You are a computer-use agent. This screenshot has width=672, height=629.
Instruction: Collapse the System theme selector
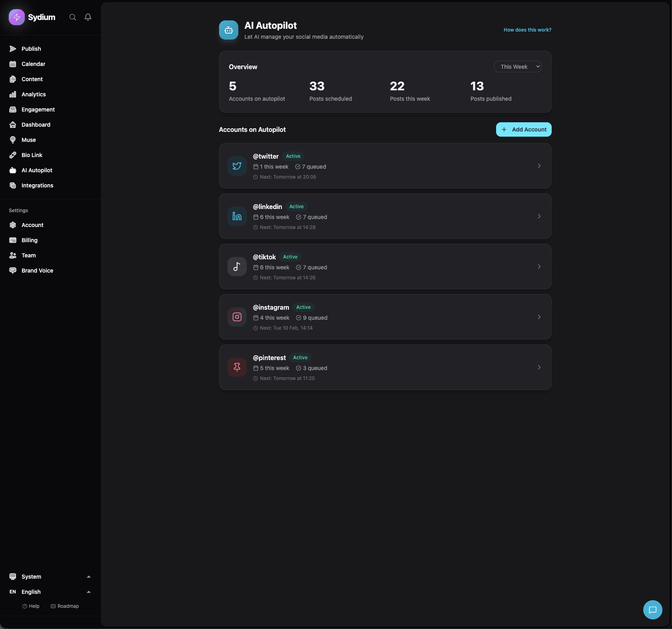88,576
